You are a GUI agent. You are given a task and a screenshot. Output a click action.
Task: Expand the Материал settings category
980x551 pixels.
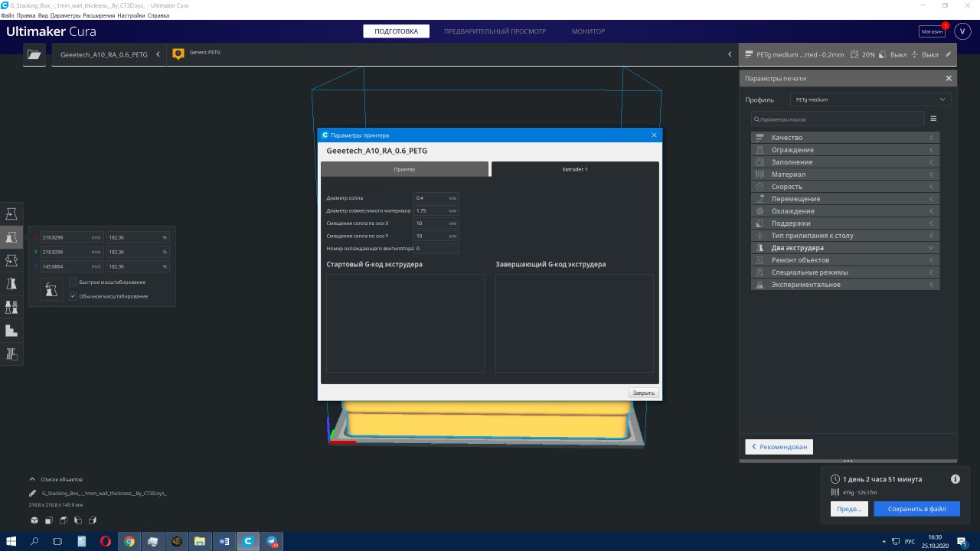point(845,174)
